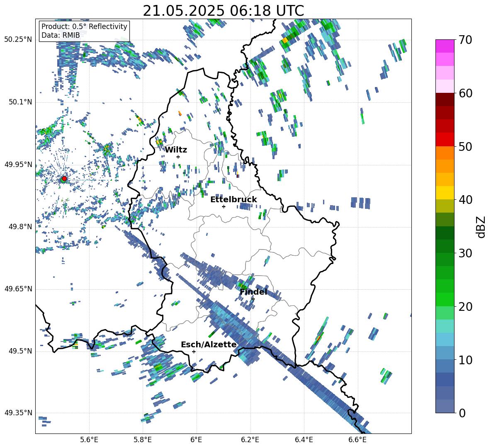Click the 6°E longitude label

[196, 440]
